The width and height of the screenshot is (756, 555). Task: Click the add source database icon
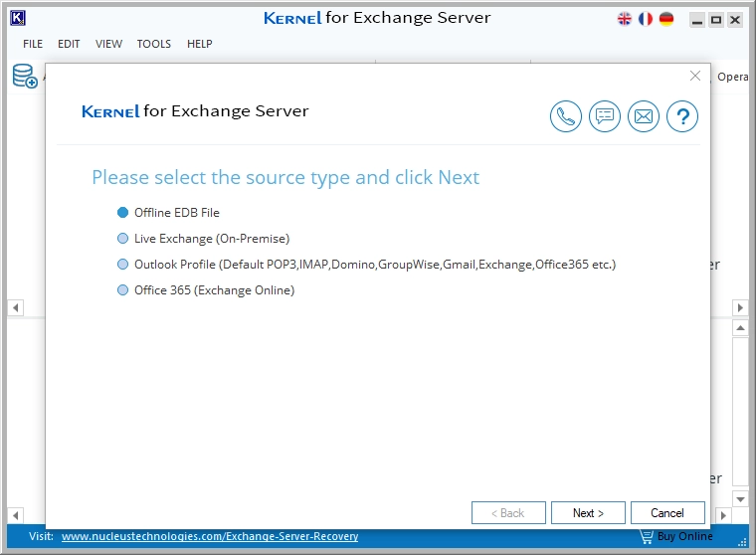coord(25,77)
